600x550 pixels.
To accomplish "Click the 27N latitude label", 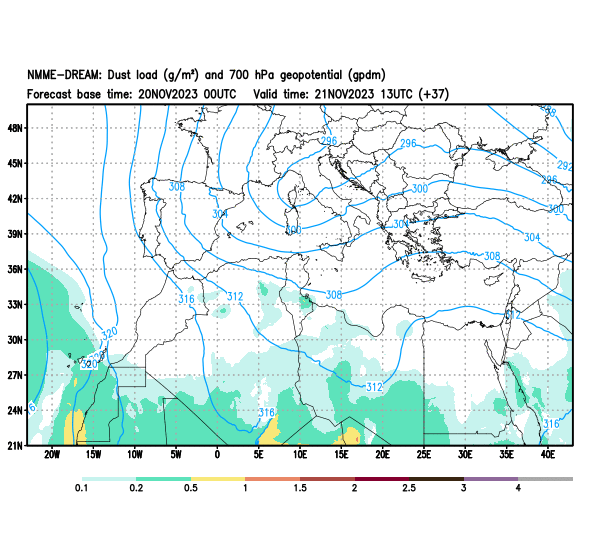I will tap(16, 375).
